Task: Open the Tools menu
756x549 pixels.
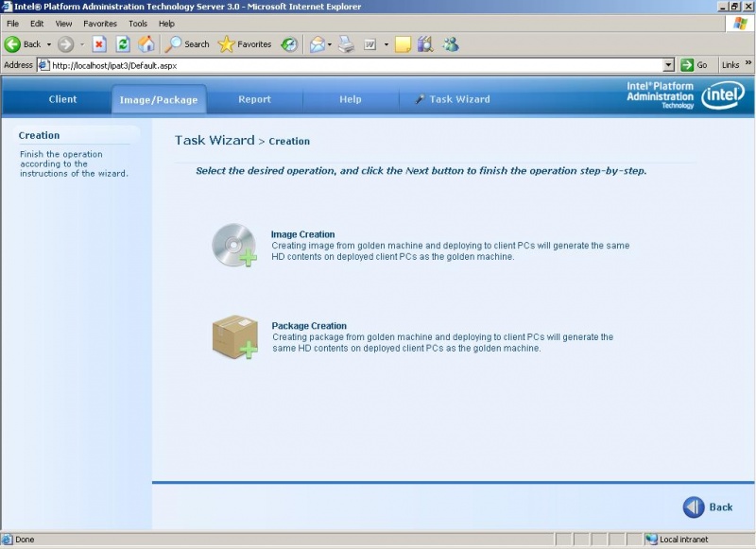Action: tap(138, 24)
